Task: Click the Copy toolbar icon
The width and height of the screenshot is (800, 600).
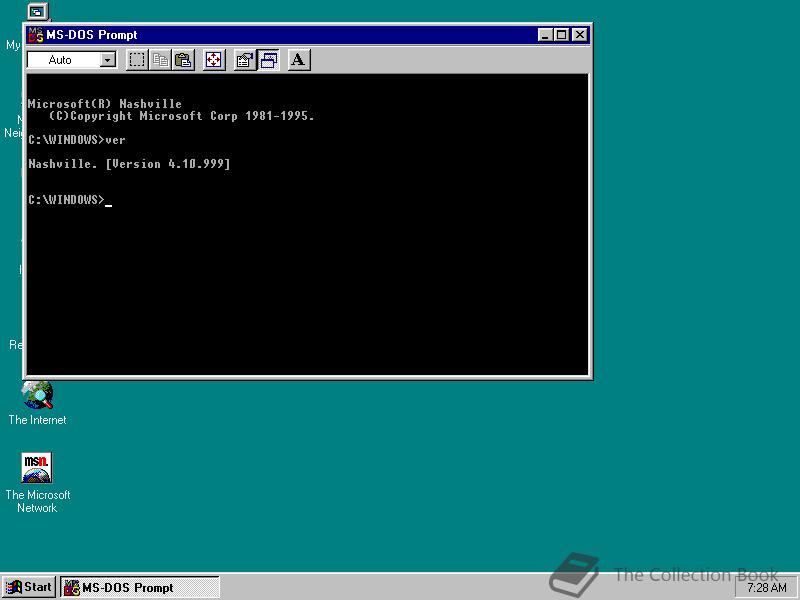Action: pos(160,60)
